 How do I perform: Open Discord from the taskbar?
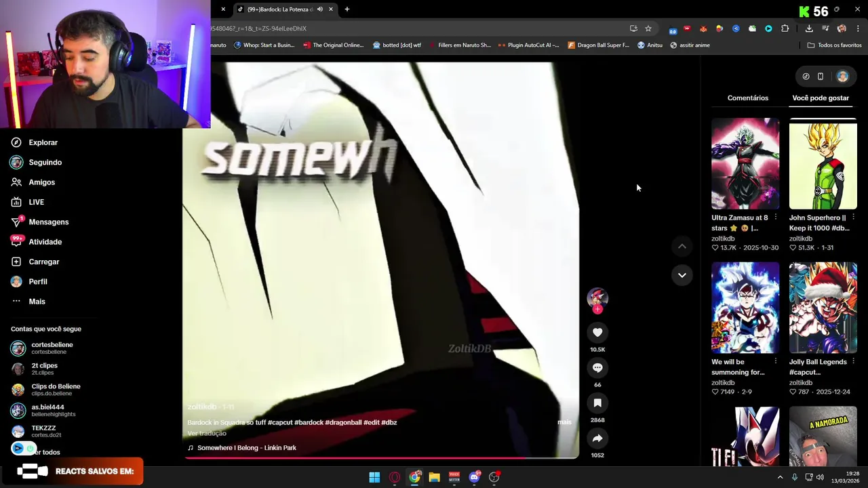coord(474,477)
